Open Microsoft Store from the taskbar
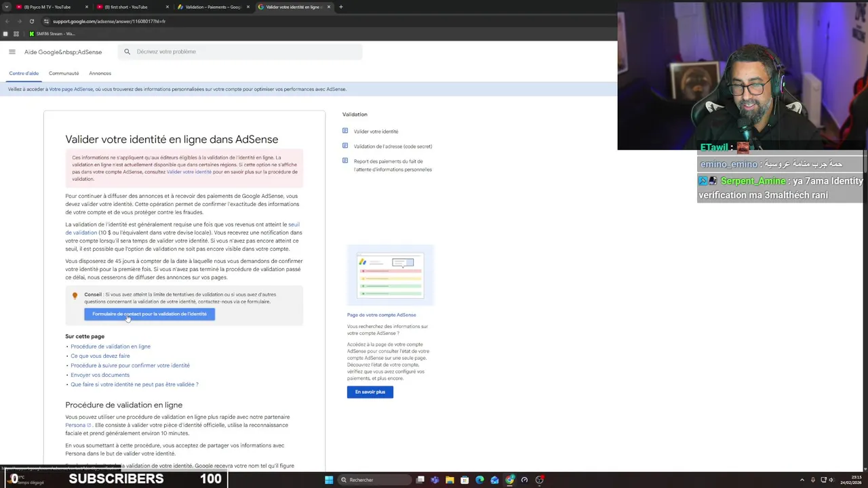This screenshot has height=488, width=868. coord(465,480)
